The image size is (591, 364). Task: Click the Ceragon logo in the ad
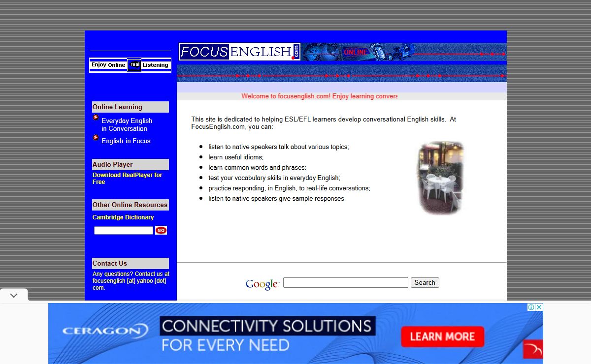tap(105, 331)
